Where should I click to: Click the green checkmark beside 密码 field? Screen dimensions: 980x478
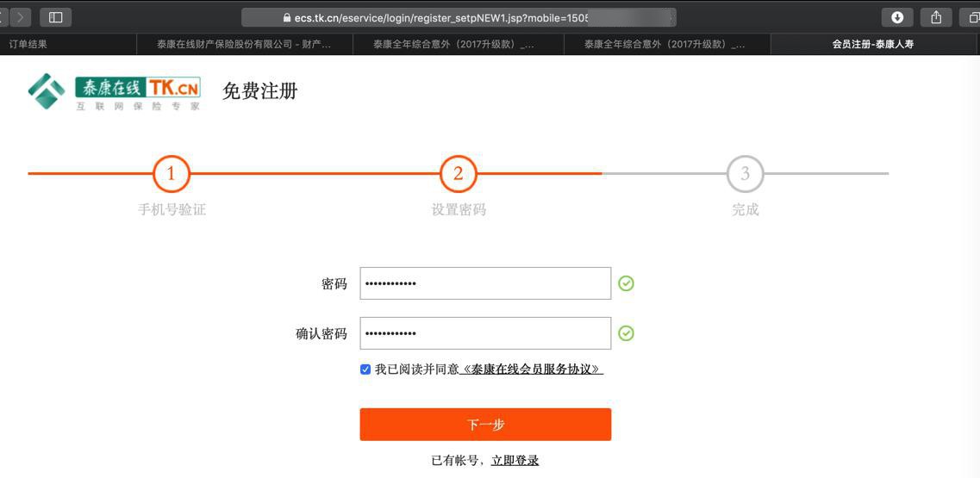(626, 283)
